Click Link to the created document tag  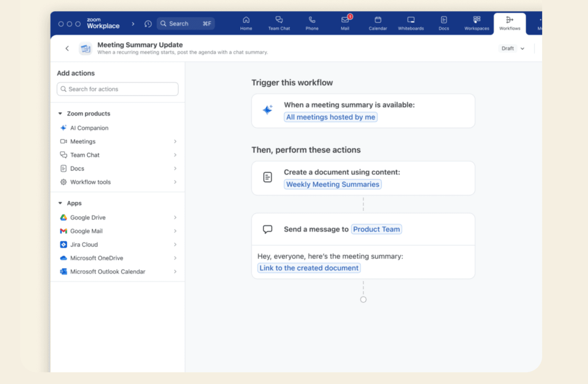pyautogui.click(x=309, y=268)
